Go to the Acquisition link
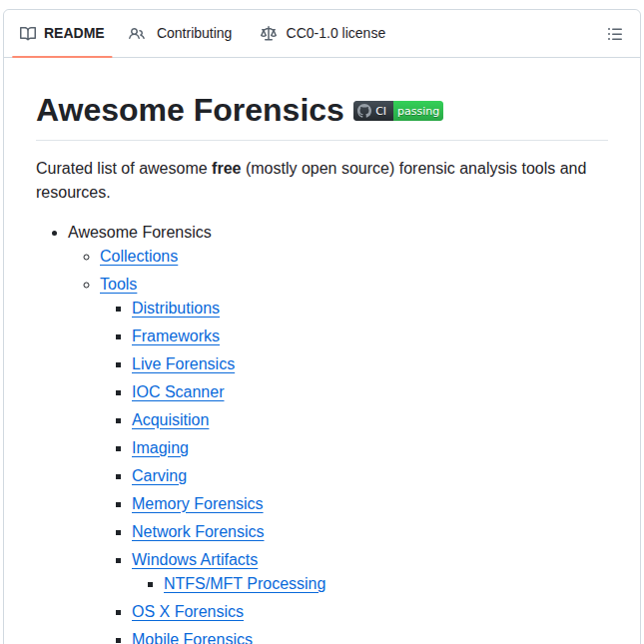Image resolution: width=644 pixels, height=644 pixels. (171, 420)
